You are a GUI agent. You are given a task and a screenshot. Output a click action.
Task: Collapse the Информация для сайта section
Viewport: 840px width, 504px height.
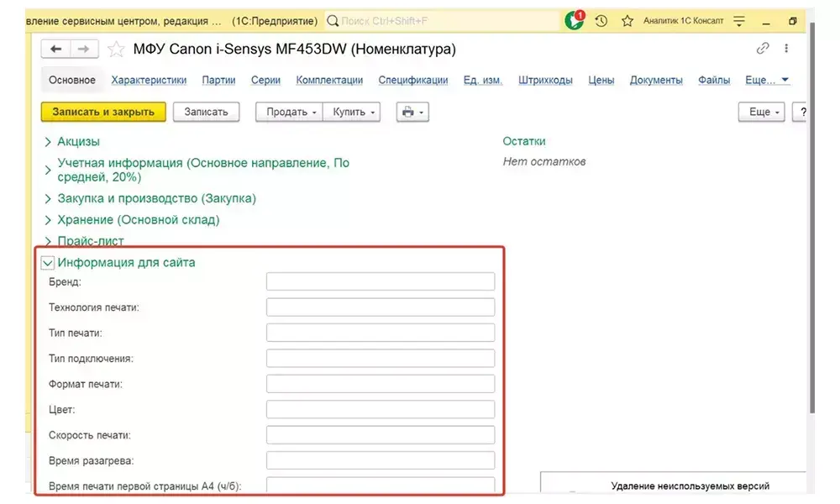tap(48, 263)
